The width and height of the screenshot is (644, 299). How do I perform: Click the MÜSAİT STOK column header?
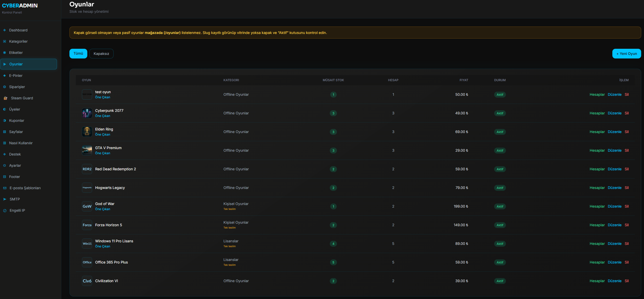[x=333, y=80]
